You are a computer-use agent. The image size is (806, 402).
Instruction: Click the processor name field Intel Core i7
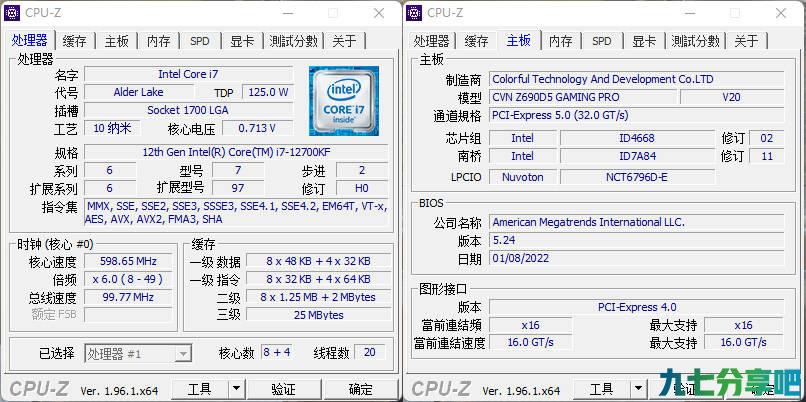[x=189, y=74]
